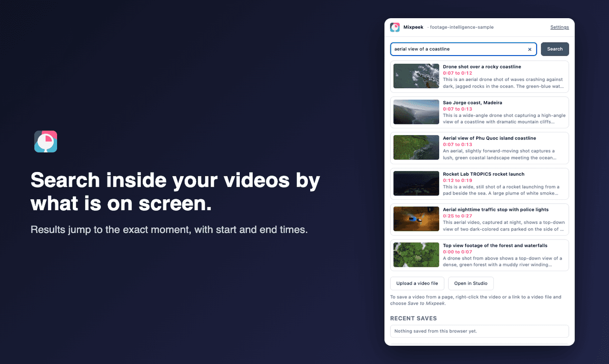Click the Upload a video file button
Image resolution: width=609 pixels, height=364 pixels.
[417, 284]
